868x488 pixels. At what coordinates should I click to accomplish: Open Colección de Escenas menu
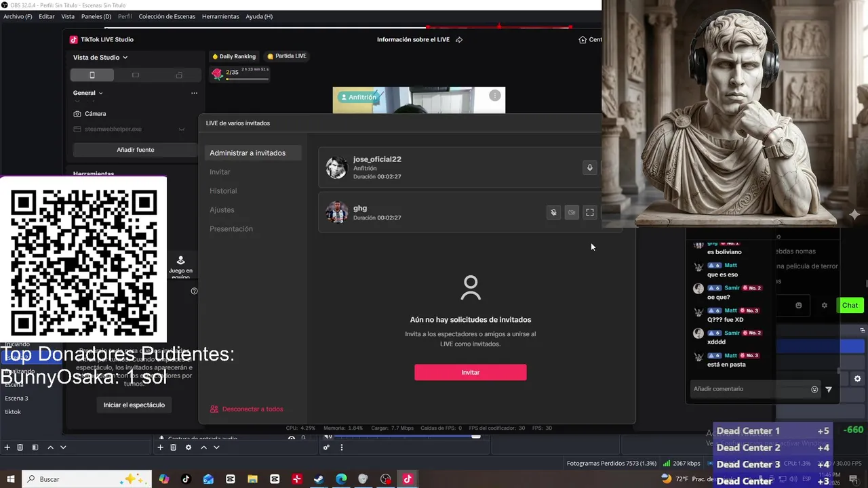tap(167, 16)
